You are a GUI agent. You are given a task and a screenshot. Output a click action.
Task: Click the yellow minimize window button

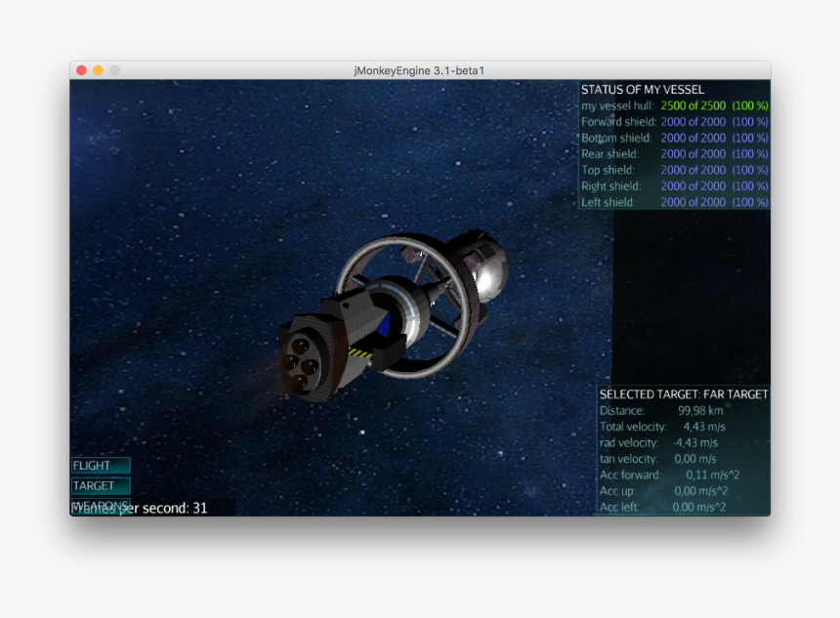pyautogui.click(x=98, y=70)
